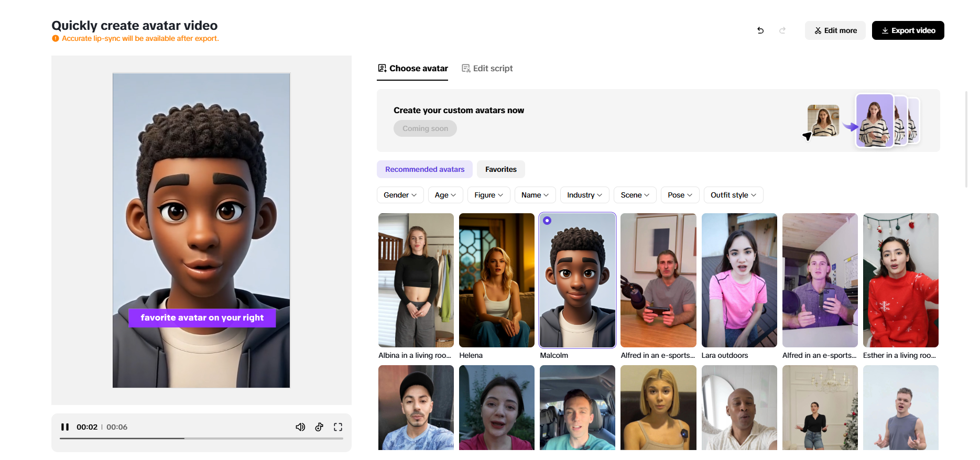
Task: Select the avatar wearing a black cap
Action: (416, 408)
